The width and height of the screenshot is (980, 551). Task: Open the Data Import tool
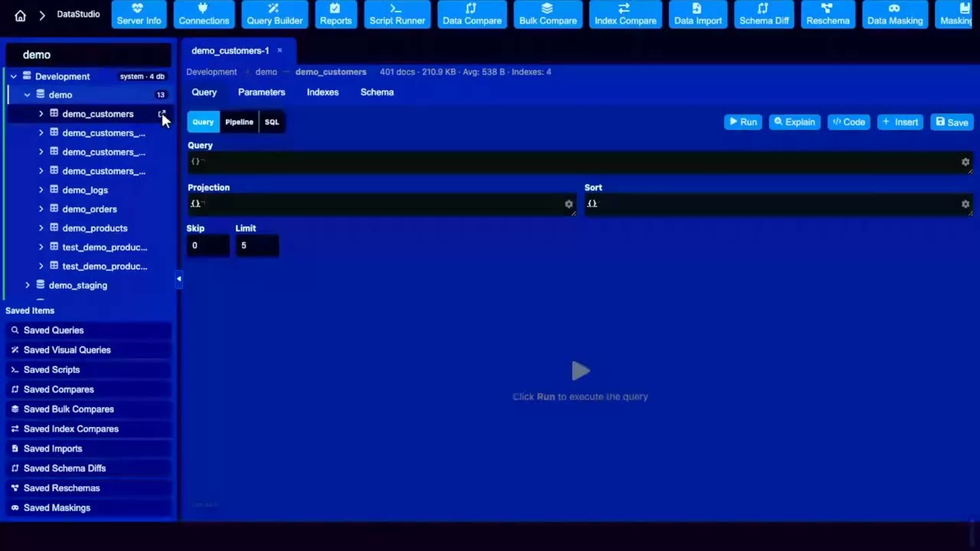[697, 15]
